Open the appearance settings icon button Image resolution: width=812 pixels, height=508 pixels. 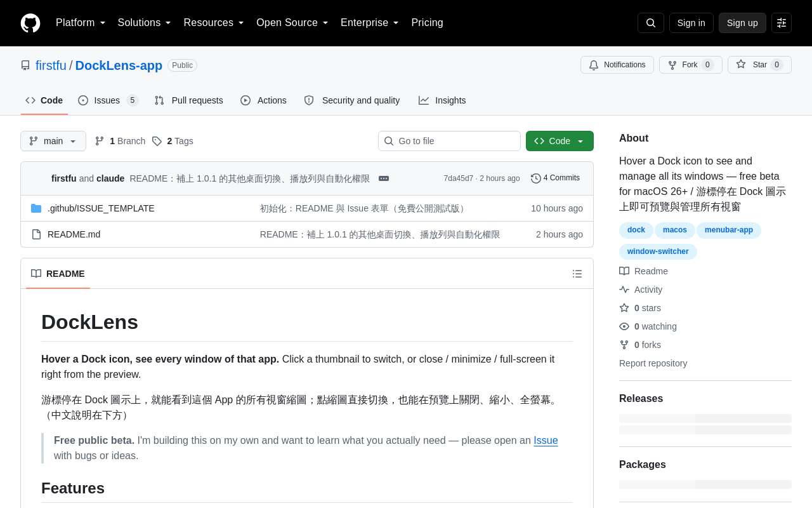pyautogui.click(x=782, y=23)
